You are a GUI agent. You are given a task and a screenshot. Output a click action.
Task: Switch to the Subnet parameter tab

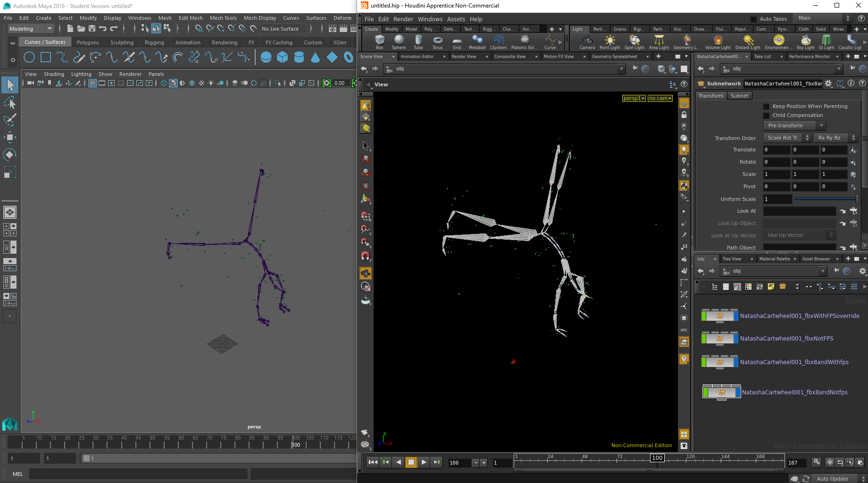[739, 96]
